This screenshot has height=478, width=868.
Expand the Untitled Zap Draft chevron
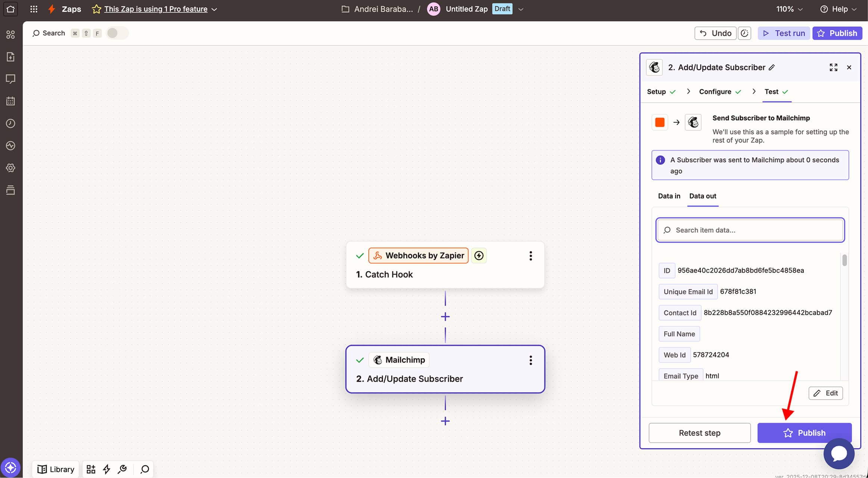click(x=521, y=9)
